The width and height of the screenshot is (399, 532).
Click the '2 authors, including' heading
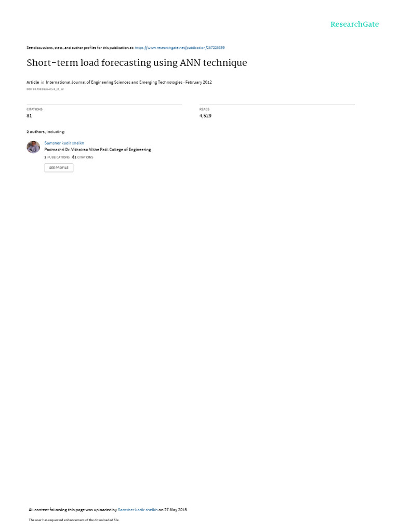pos(46,131)
